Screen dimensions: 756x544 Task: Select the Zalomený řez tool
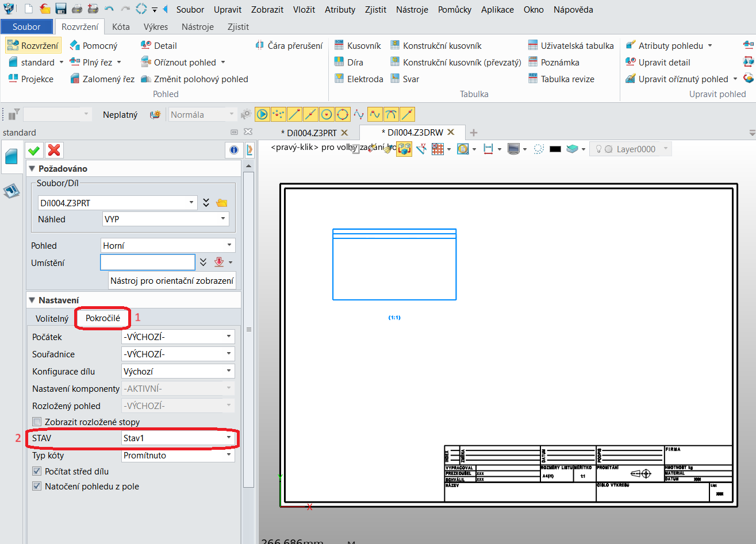pos(102,79)
